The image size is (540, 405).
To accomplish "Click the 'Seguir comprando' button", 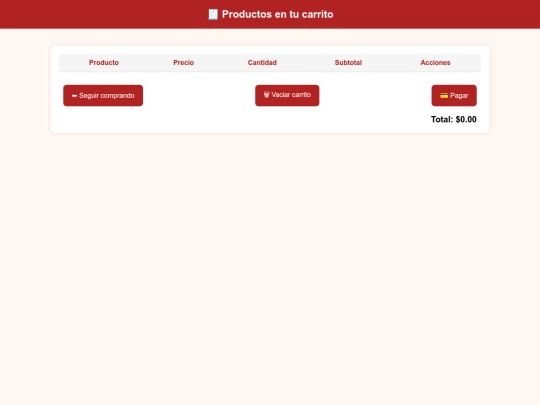I will pyautogui.click(x=103, y=95).
